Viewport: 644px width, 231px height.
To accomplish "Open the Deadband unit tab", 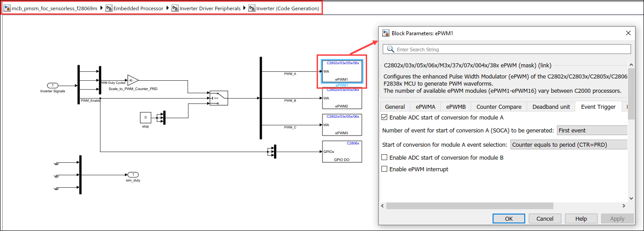I will point(551,107).
